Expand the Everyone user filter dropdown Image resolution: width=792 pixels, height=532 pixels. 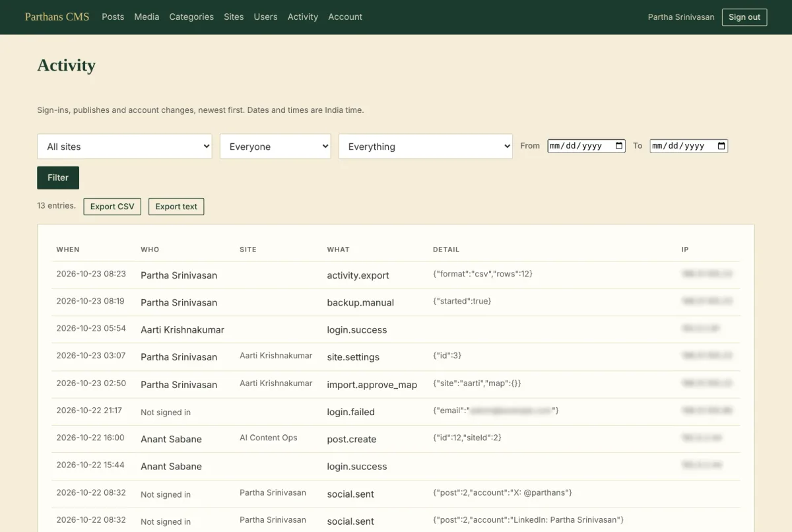[275, 147]
